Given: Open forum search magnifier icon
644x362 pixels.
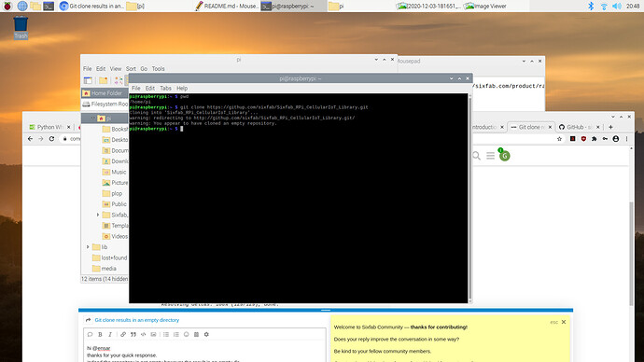Looking at the screenshot, I should pos(476,156).
